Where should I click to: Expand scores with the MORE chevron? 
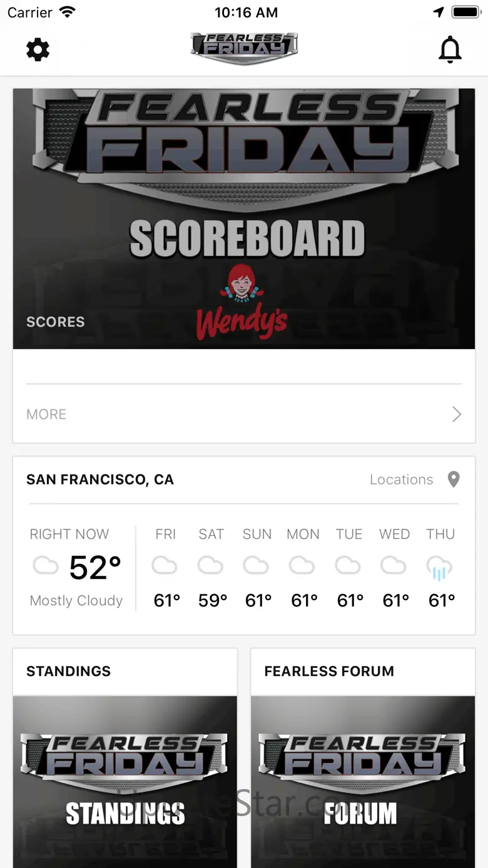[457, 414]
